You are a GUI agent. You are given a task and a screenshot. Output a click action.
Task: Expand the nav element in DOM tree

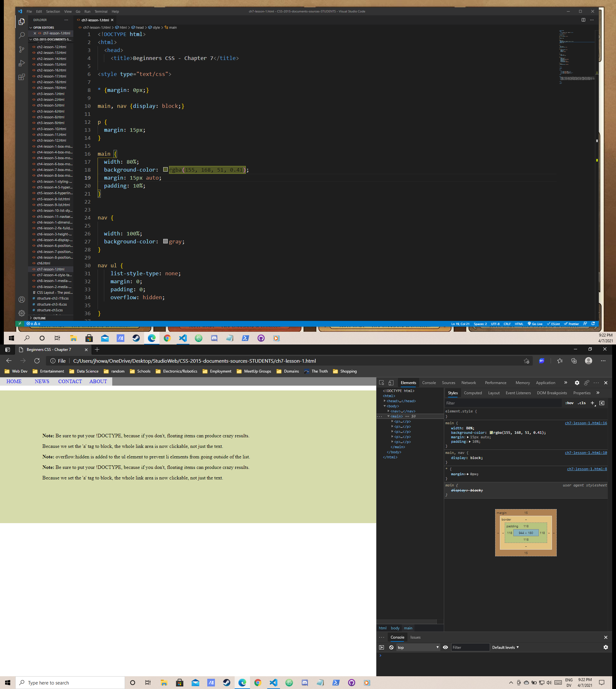(389, 411)
